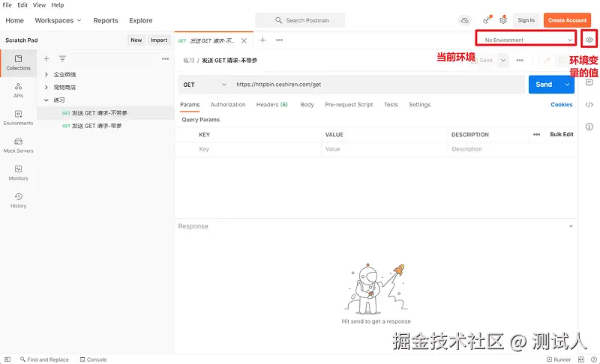The image size is (600, 364).
Task: Collapse the Response panel arrow
Action: (571, 226)
